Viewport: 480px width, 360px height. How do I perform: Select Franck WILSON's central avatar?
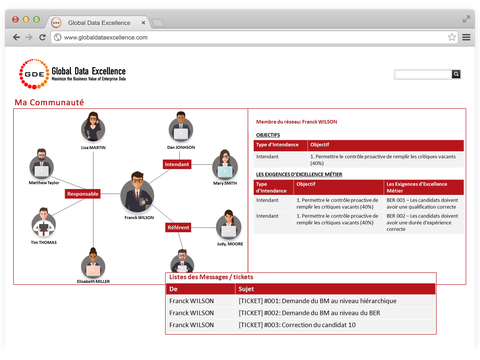137,192
